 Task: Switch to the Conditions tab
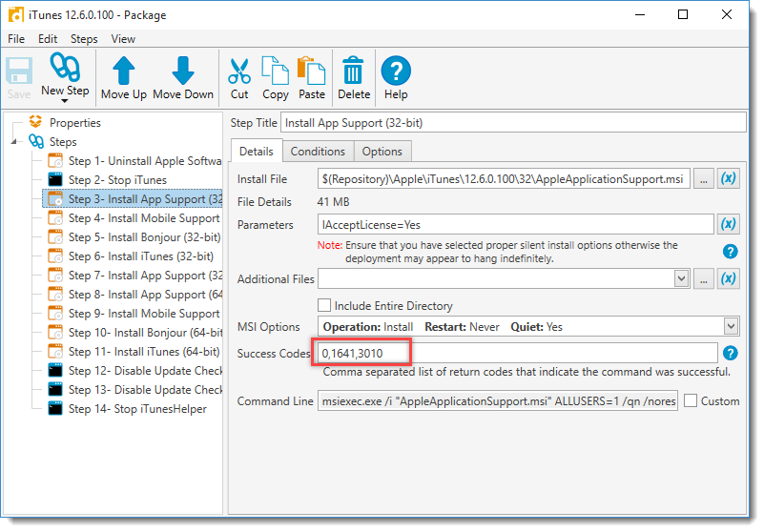click(318, 152)
